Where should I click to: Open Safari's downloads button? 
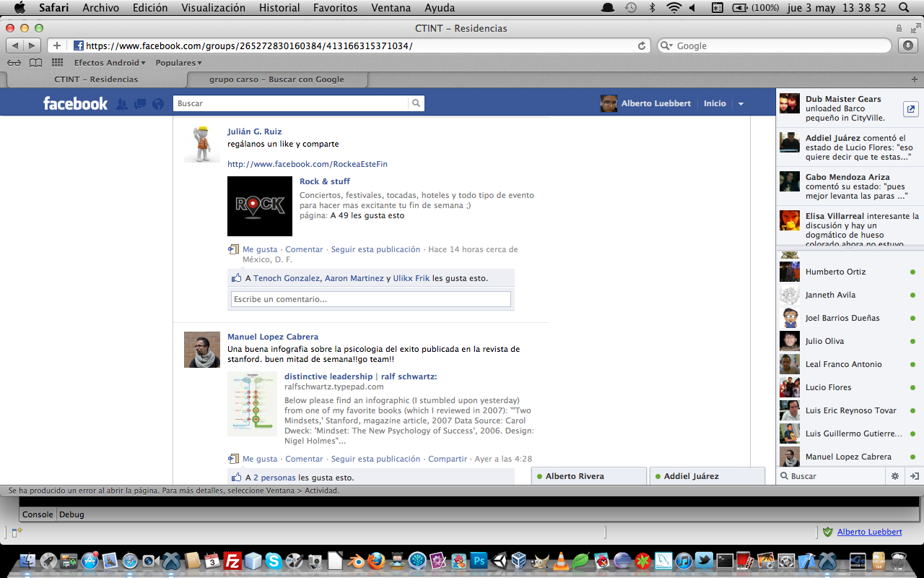[x=907, y=46]
